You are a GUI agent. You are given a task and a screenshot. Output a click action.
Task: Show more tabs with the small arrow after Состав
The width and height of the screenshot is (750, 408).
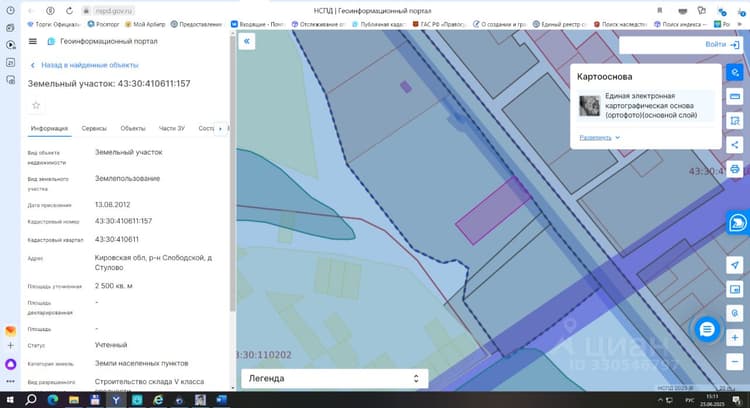220,129
